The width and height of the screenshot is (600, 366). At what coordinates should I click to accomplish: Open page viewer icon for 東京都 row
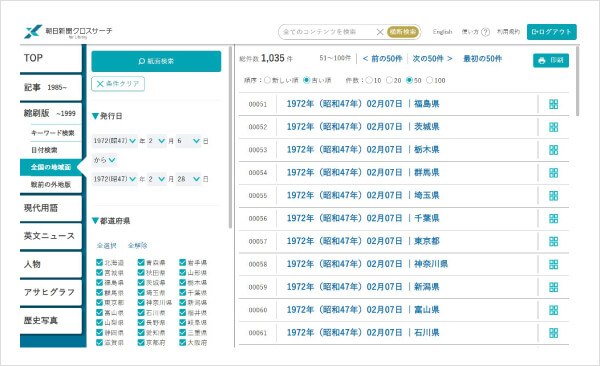tap(553, 242)
